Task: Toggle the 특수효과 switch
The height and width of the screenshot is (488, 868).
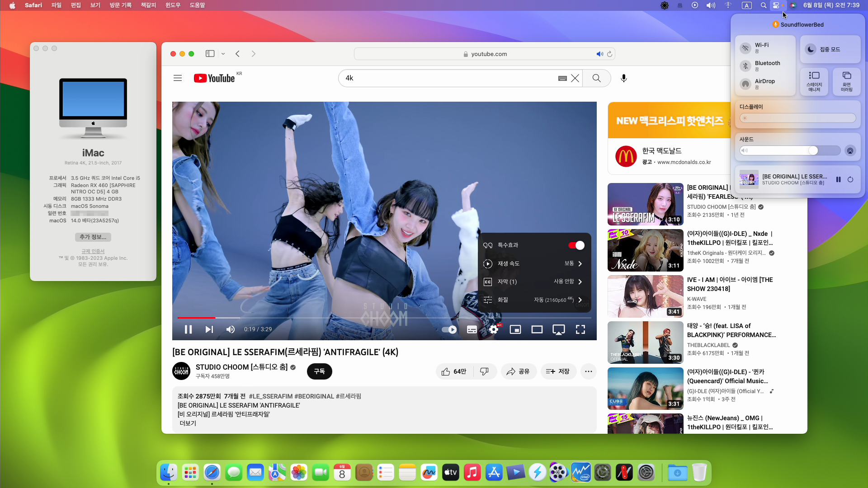Action: 576,245
